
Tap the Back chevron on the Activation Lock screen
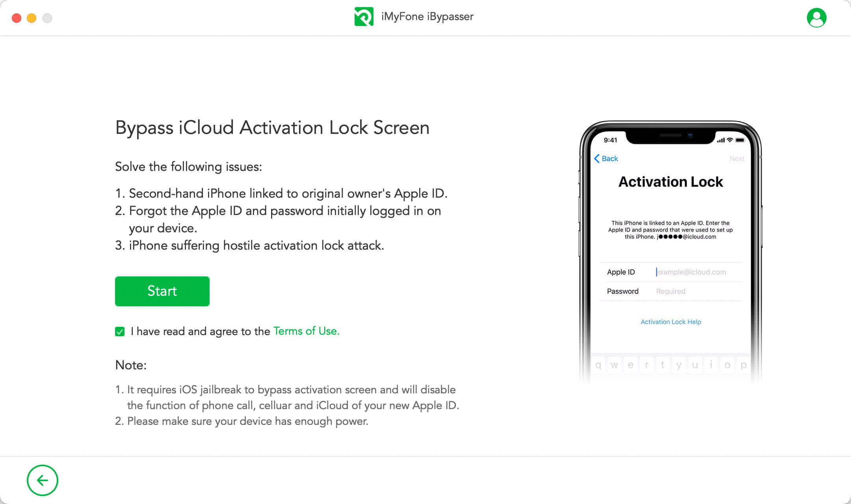click(x=597, y=158)
